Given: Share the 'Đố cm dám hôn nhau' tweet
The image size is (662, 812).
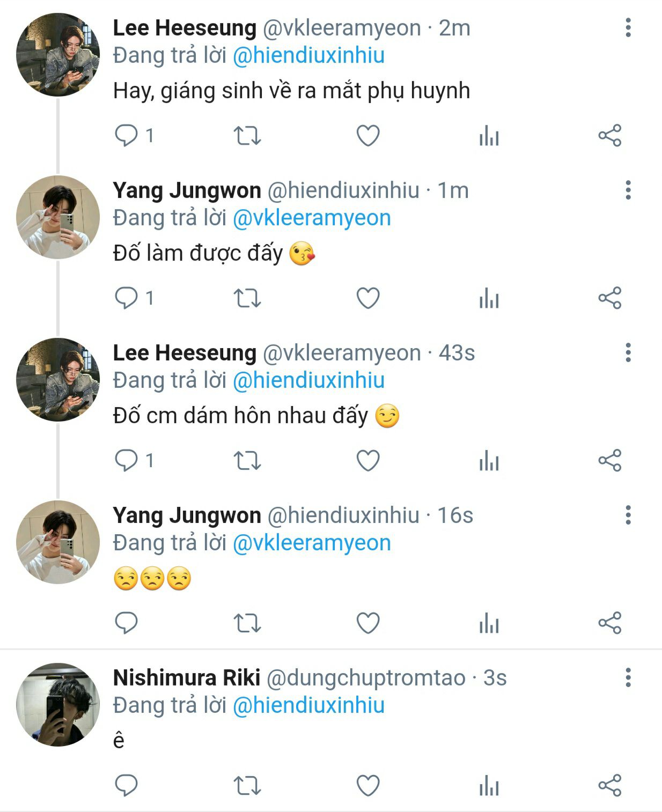Looking at the screenshot, I should coord(609,461).
